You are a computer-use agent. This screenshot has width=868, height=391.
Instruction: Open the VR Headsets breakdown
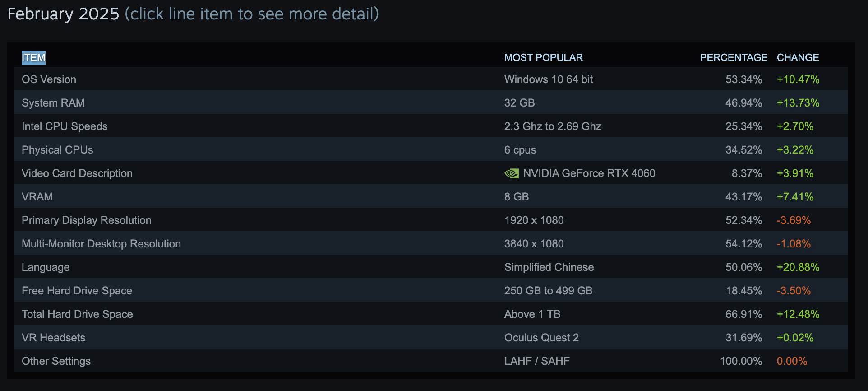coord(53,338)
